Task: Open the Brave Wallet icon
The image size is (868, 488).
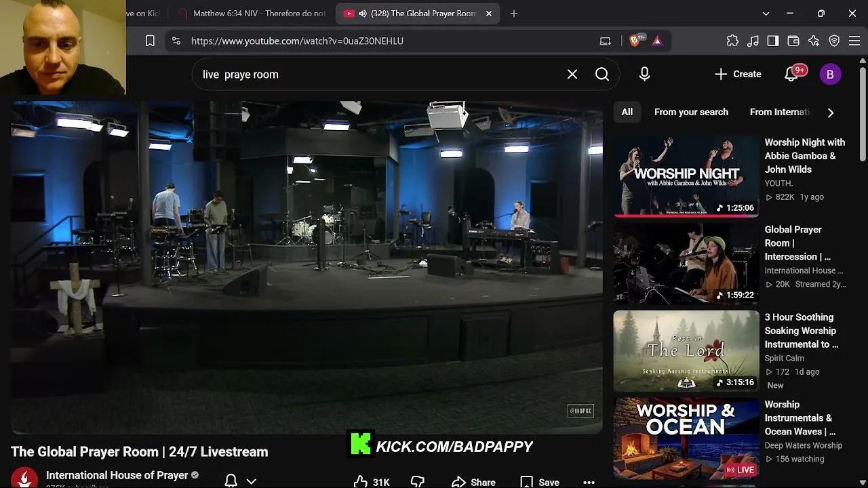Action: point(793,41)
